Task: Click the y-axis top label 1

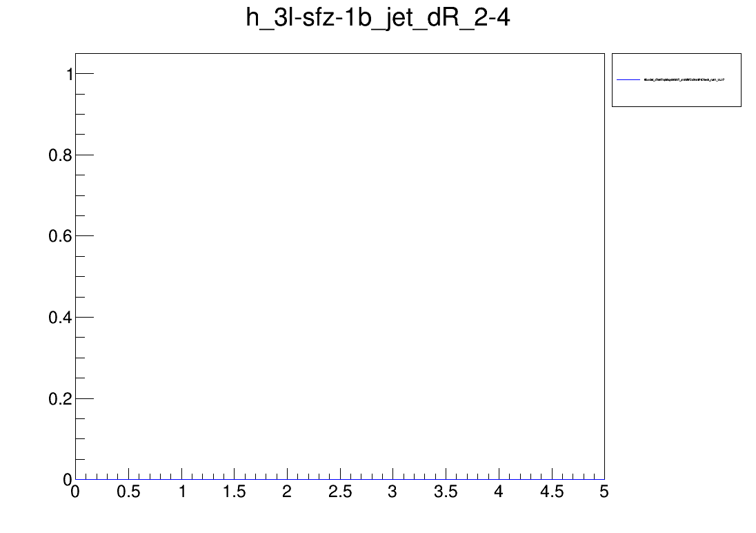Action: click(70, 75)
